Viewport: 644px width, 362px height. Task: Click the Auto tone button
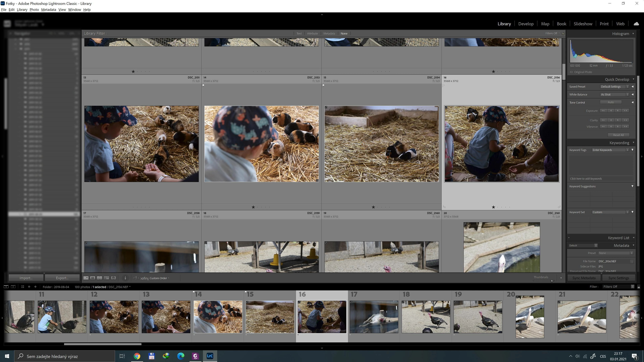click(611, 102)
